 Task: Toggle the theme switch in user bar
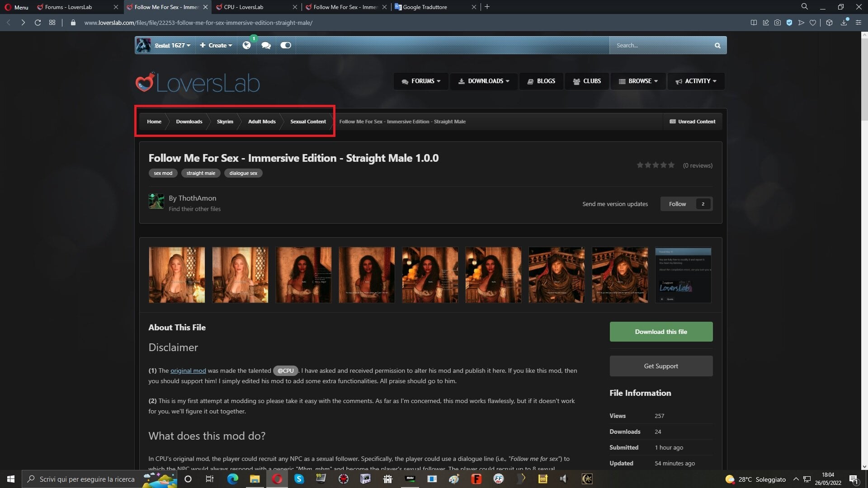286,45
